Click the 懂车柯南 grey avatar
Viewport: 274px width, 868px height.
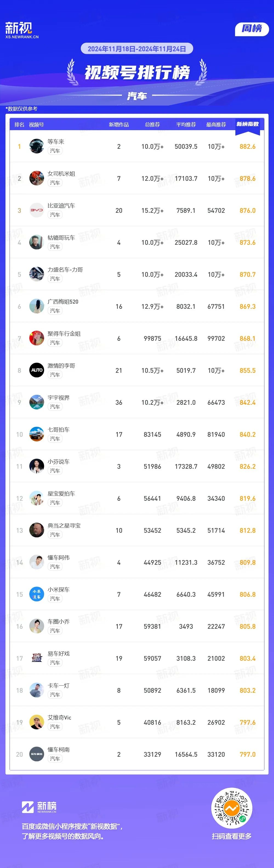[36, 754]
